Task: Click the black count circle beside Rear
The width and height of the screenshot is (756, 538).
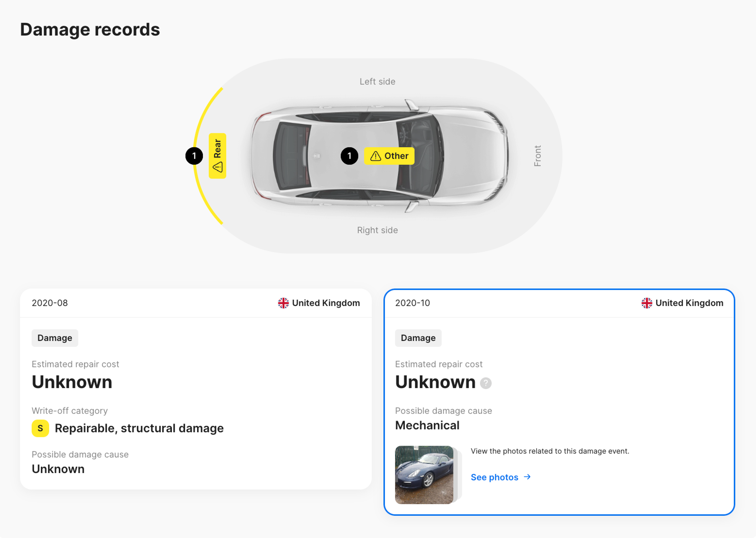Action: [x=194, y=156]
